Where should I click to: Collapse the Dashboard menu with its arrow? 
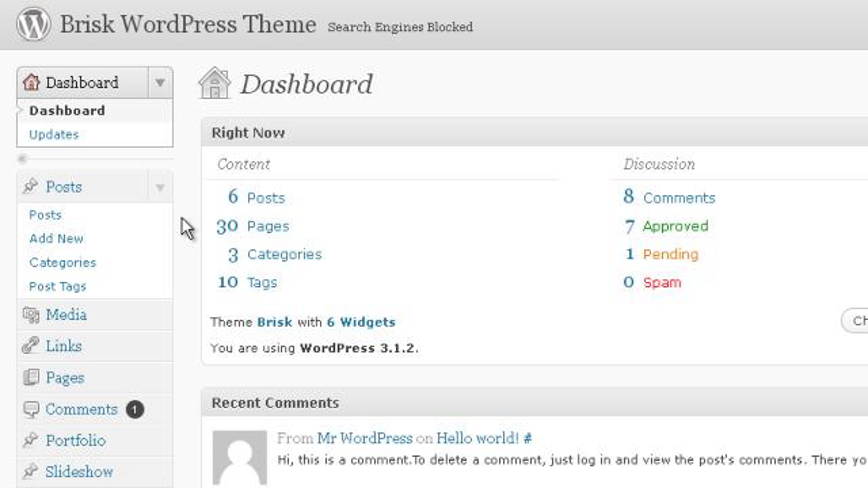click(x=160, y=82)
